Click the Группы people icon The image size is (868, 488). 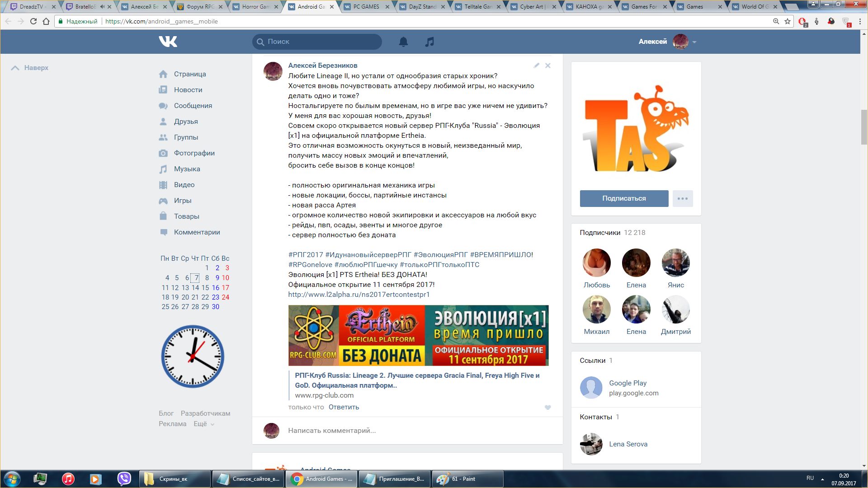(x=163, y=137)
